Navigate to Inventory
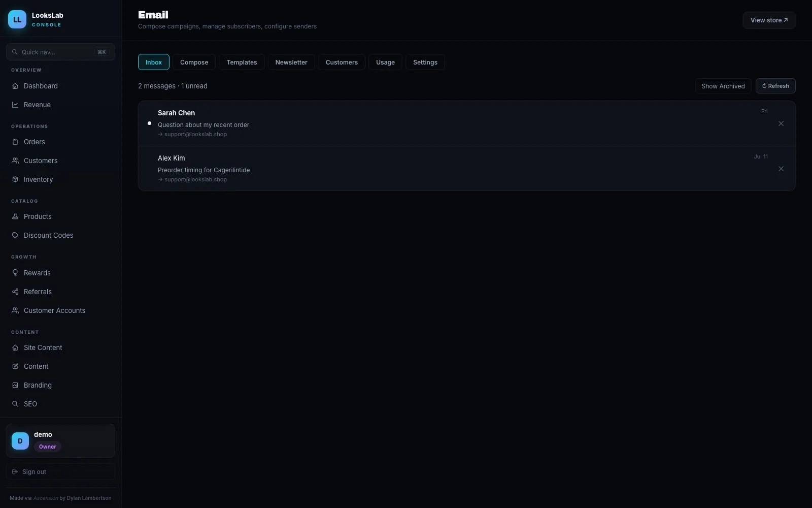The width and height of the screenshot is (812, 508). (x=60, y=179)
